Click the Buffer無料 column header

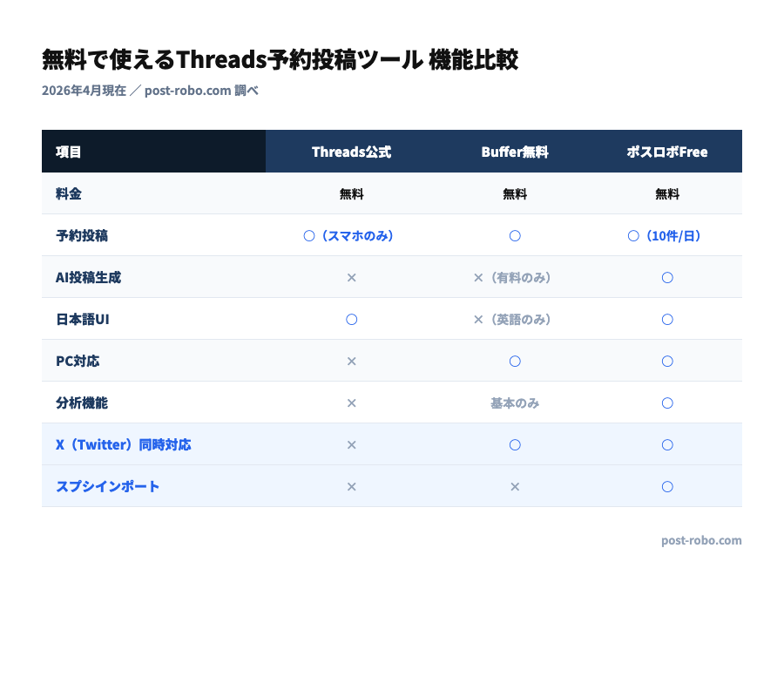pos(515,152)
